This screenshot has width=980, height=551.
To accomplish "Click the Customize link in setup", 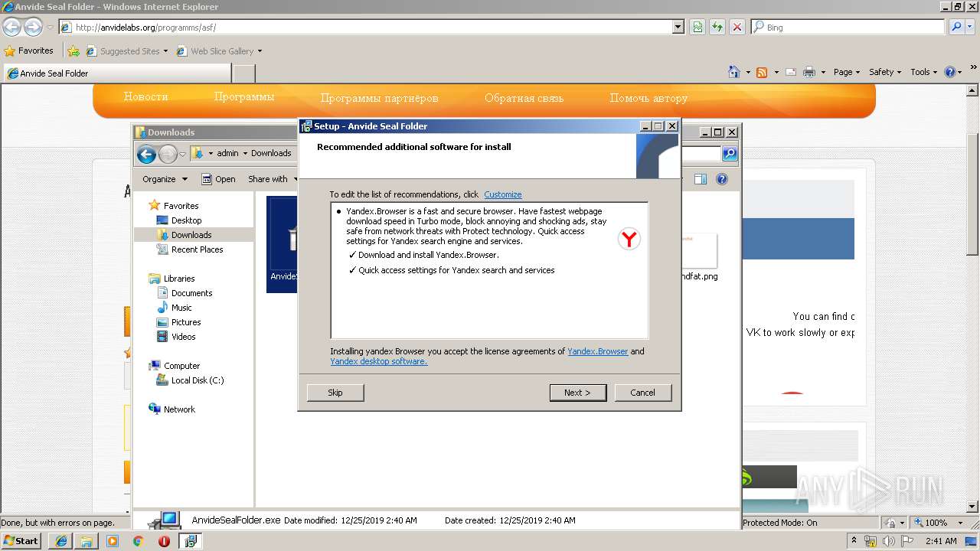I will click(x=503, y=194).
